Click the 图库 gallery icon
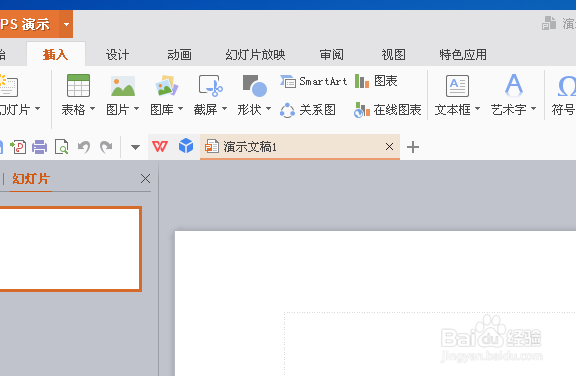Viewport: 576px width, 376px height. [x=166, y=86]
